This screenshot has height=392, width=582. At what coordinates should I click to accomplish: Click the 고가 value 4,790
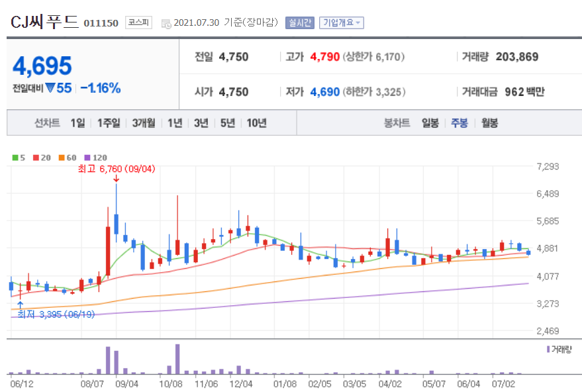pos(325,57)
